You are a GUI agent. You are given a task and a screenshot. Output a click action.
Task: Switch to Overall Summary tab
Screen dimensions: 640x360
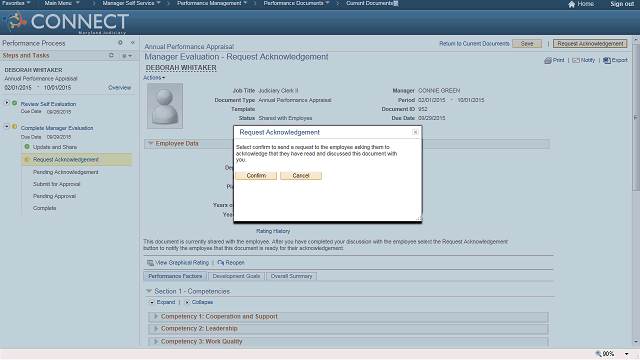[x=291, y=276]
